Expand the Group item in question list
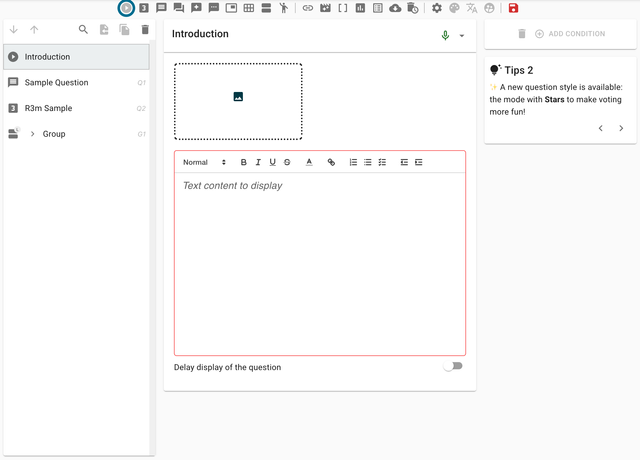This screenshot has width=640, height=460. 32,134
